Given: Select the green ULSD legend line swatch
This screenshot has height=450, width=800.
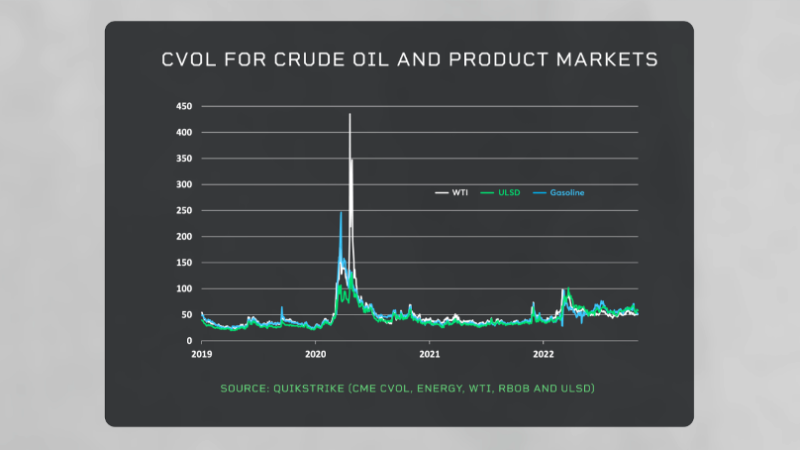Looking at the screenshot, I should coord(486,192).
